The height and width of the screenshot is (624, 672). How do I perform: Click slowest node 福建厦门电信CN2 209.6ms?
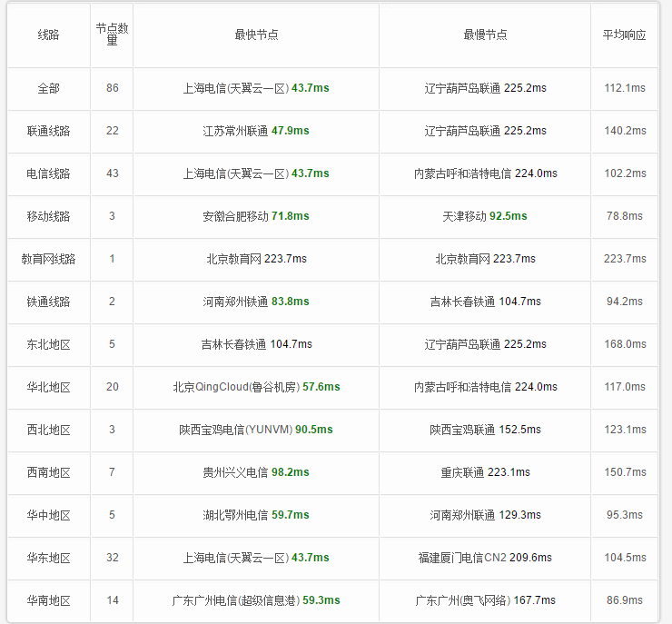tap(485, 558)
